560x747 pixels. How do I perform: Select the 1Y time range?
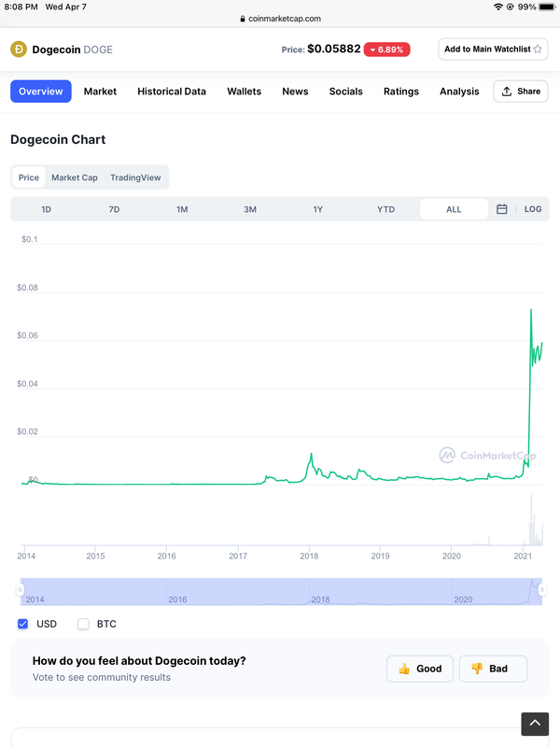pyautogui.click(x=317, y=209)
